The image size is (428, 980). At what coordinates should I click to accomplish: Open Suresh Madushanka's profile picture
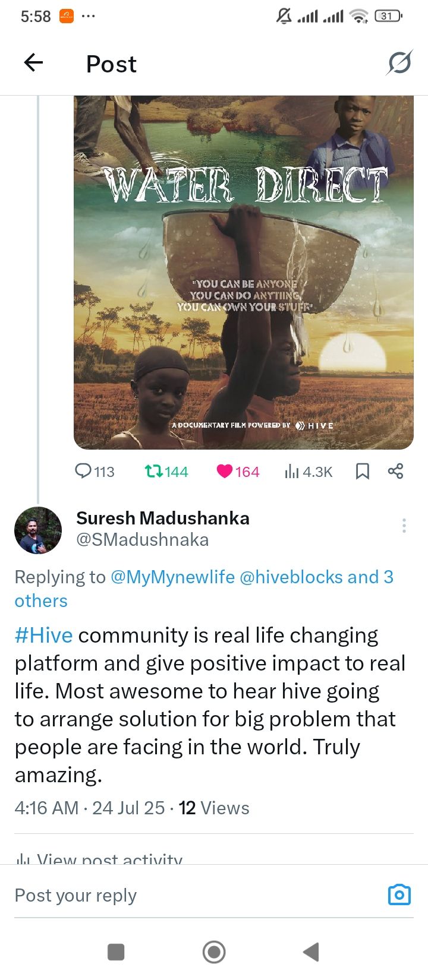pos(38,530)
